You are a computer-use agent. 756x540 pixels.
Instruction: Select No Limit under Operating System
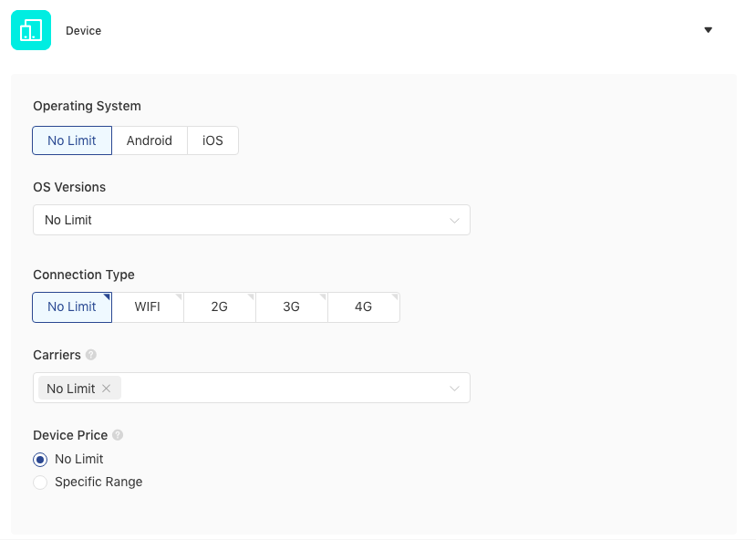tap(72, 140)
